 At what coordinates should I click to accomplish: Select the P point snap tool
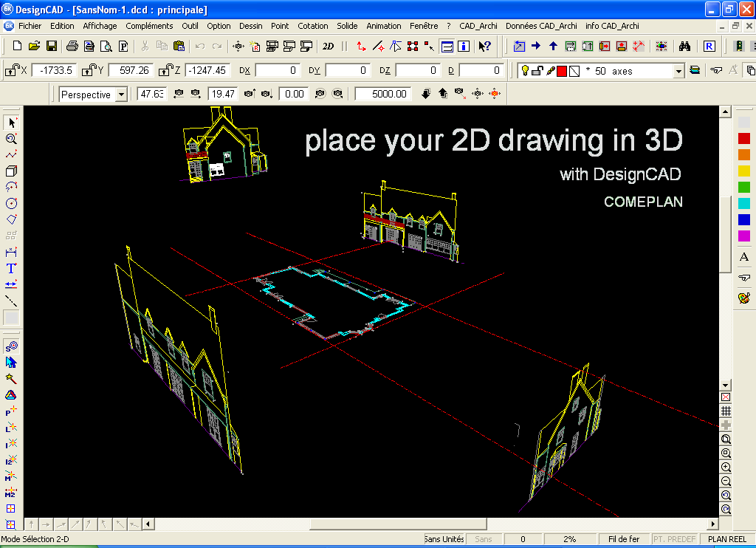(11, 411)
